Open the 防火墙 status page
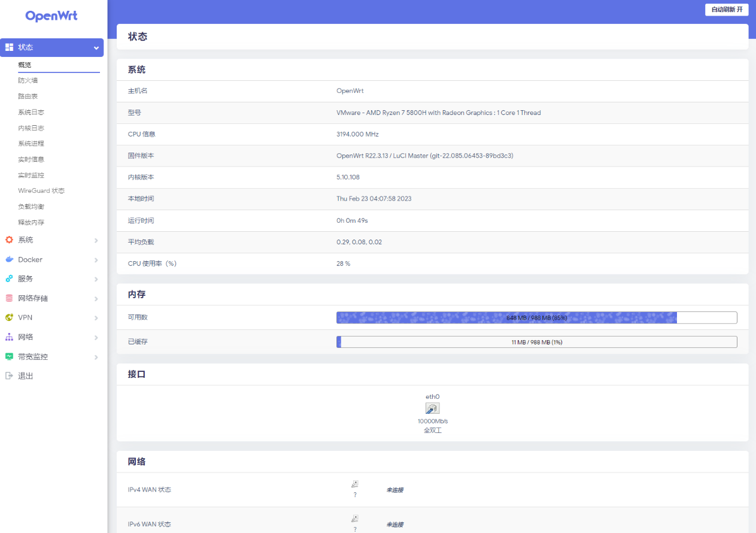Viewport: 756px width, 533px height. [28, 80]
